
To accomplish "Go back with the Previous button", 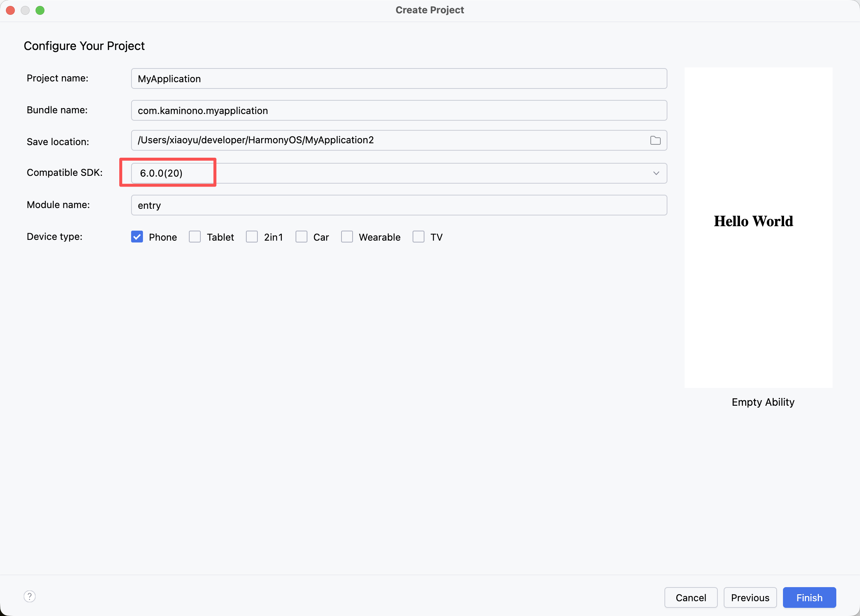I will (x=750, y=597).
